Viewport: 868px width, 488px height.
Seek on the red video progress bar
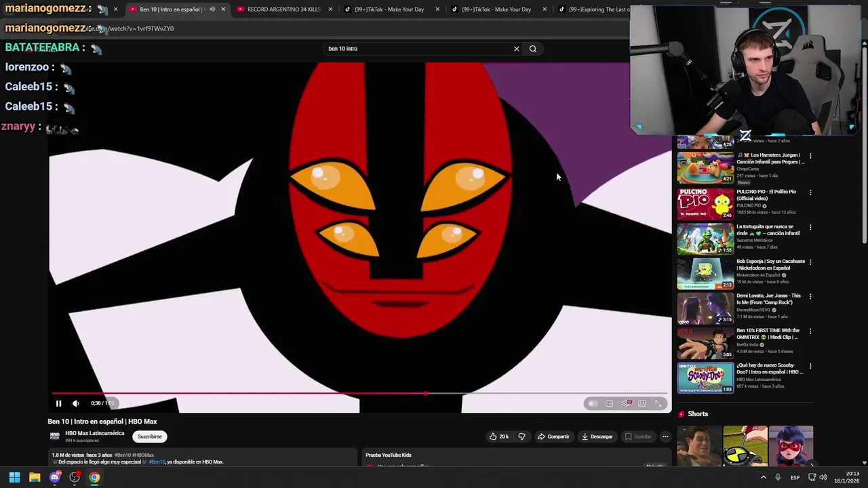point(359,393)
